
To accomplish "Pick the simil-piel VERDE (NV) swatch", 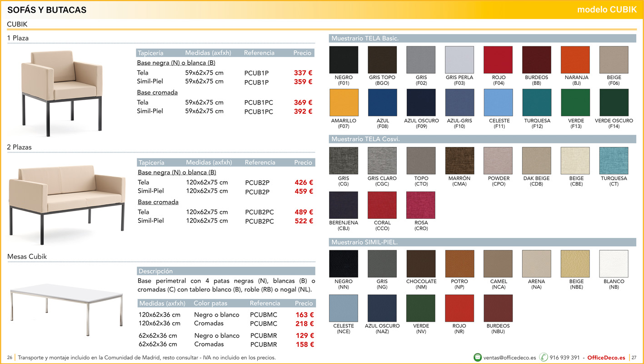I will 421,308.
